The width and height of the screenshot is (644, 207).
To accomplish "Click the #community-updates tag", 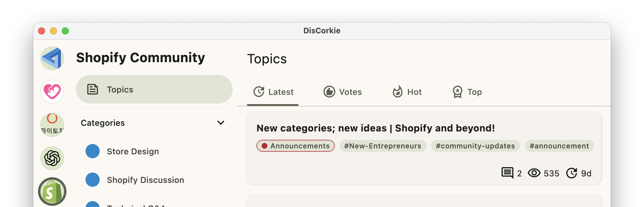I will 475,146.
